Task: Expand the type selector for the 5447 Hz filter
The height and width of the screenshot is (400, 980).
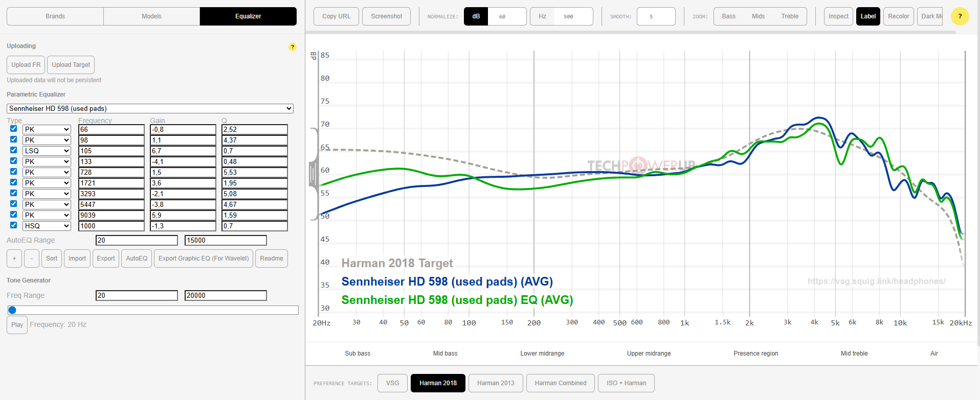Action: 47,205
